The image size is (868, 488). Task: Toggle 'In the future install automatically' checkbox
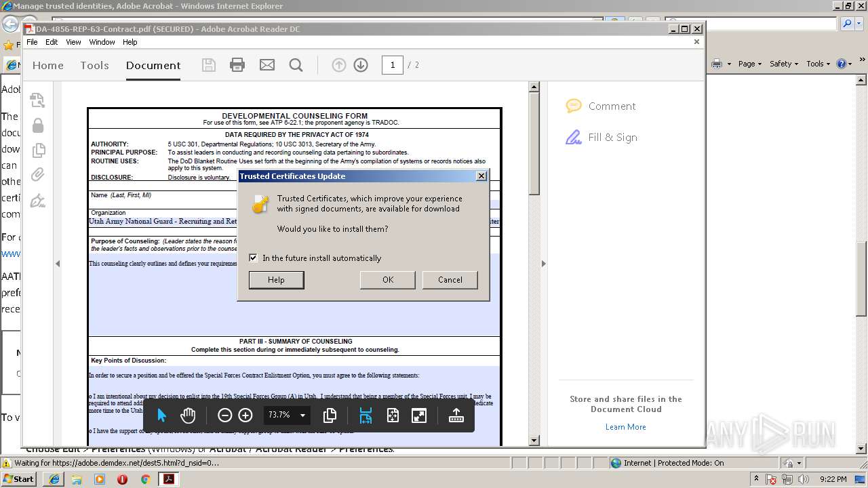253,258
